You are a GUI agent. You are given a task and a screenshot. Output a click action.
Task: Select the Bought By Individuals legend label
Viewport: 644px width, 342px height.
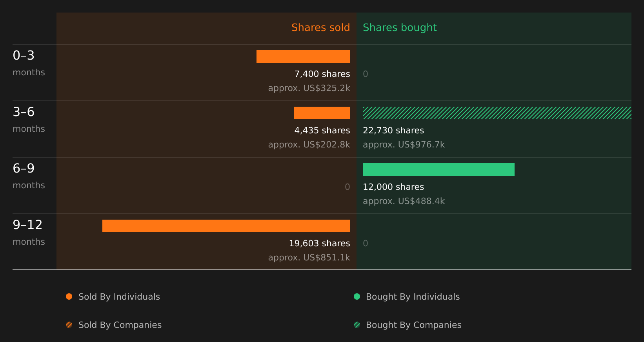(413, 297)
